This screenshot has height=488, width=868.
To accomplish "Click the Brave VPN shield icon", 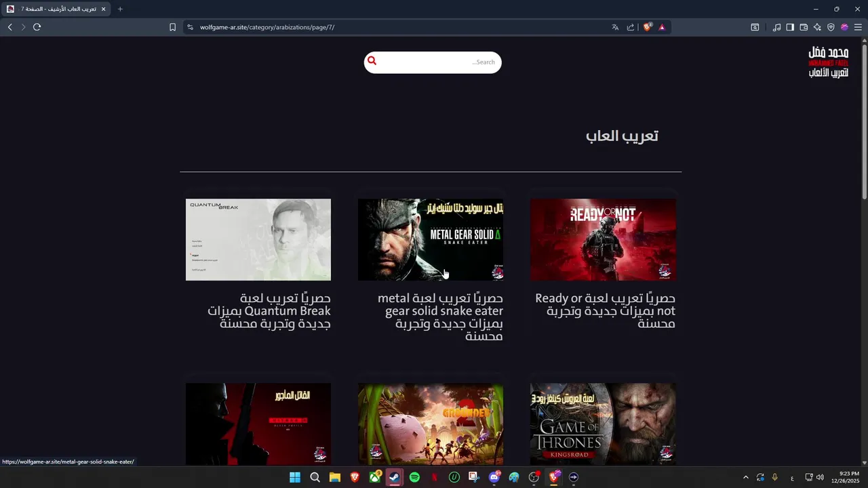I will point(831,27).
